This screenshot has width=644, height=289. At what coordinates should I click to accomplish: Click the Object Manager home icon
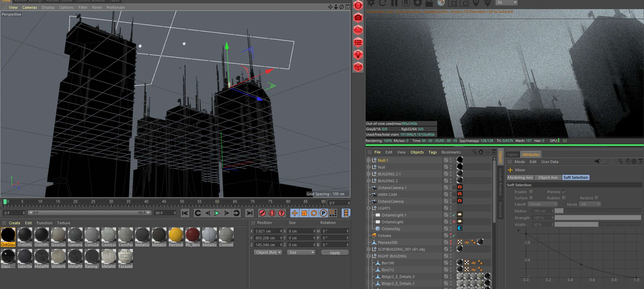tap(481, 152)
